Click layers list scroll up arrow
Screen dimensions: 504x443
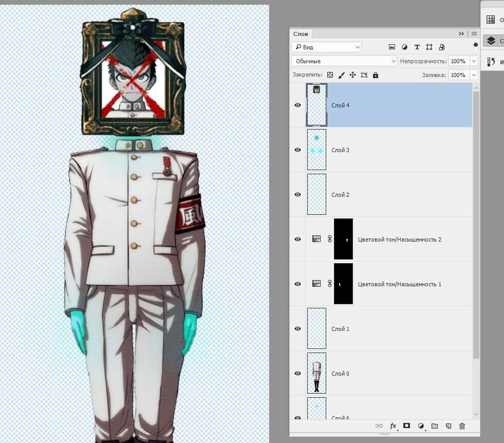[x=476, y=88]
